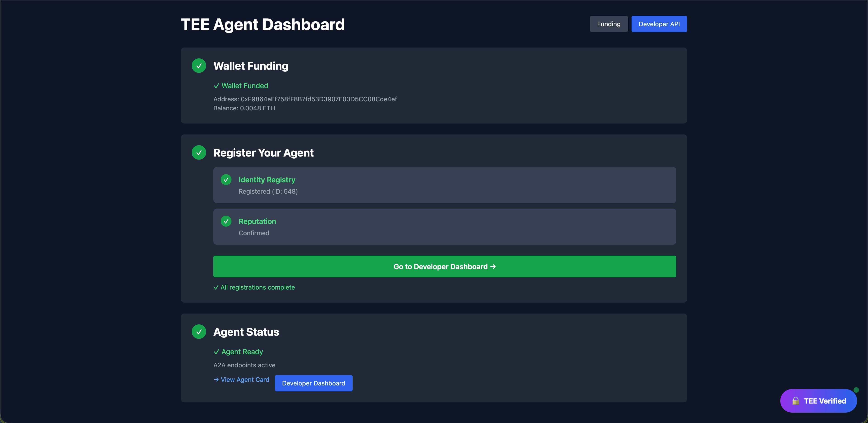The width and height of the screenshot is (868, 423).
Task: Click the blue Developer Dashboard button
Action: click(x=313, y=383)
